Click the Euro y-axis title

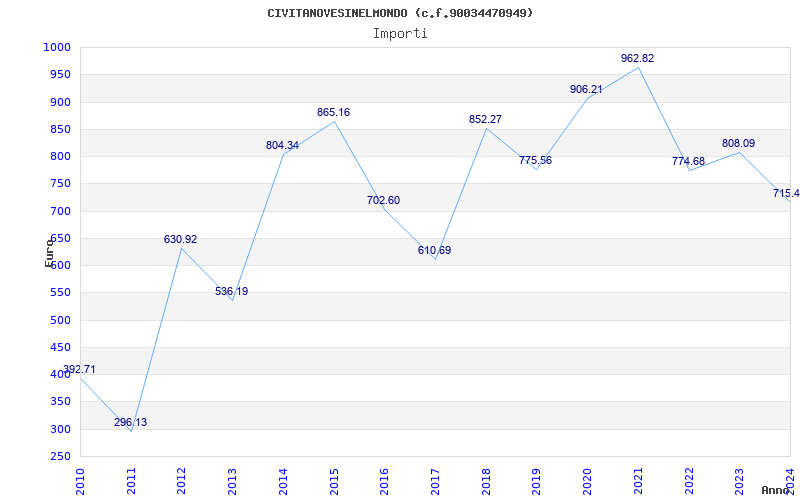point(49,253)
